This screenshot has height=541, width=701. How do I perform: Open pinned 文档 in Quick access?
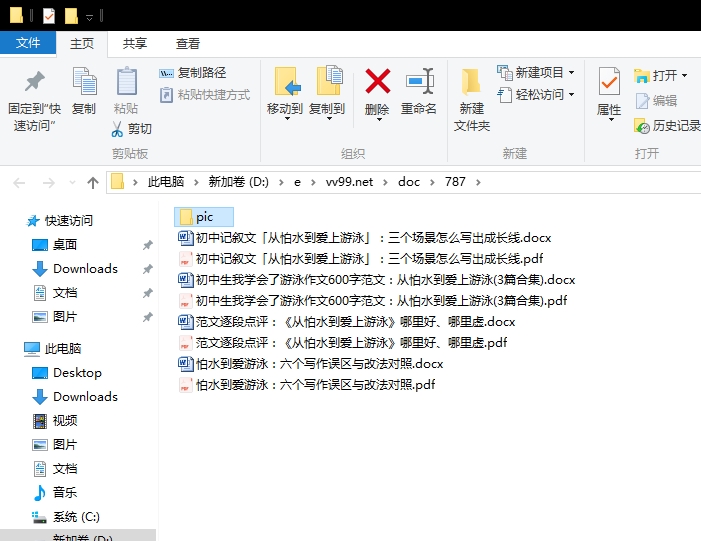pos(55,293)
